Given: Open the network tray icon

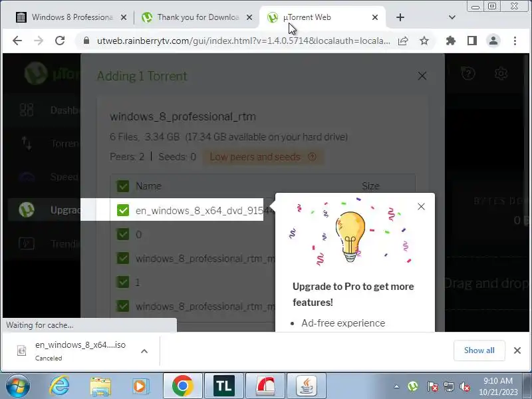Looking at the screenshot, I should (x=448, y=386).
